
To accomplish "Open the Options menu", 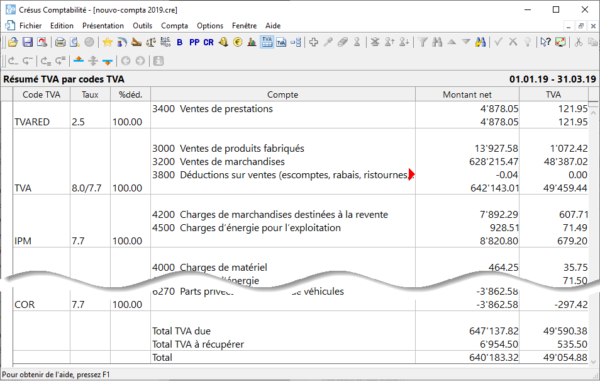I will [210, 26].
